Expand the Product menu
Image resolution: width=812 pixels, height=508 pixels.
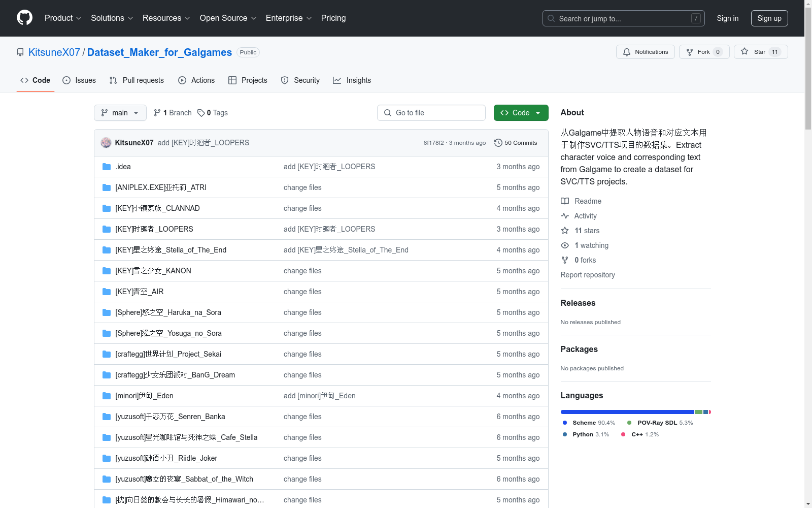tap(63, 18)
